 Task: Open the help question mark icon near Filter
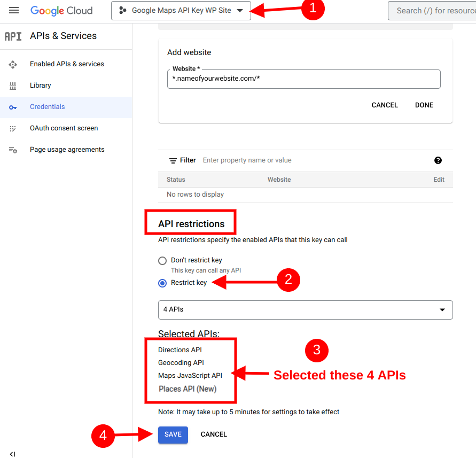click(x=438, y=160)
